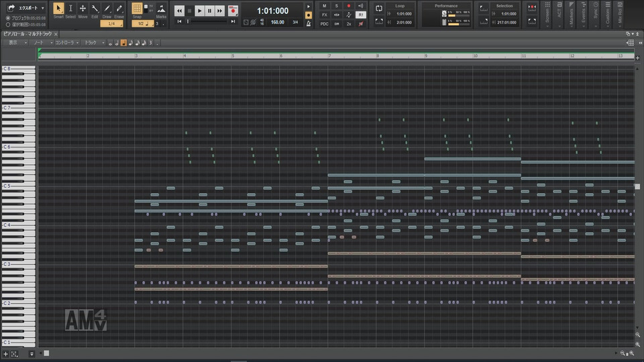
Task: Click the Pause button
Action: point(209,11)
